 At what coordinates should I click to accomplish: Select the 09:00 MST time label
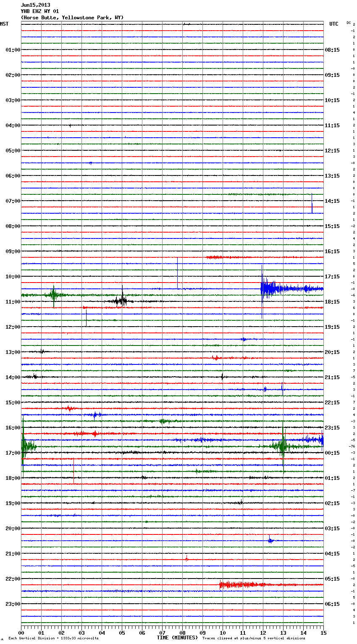coord(13,251)
